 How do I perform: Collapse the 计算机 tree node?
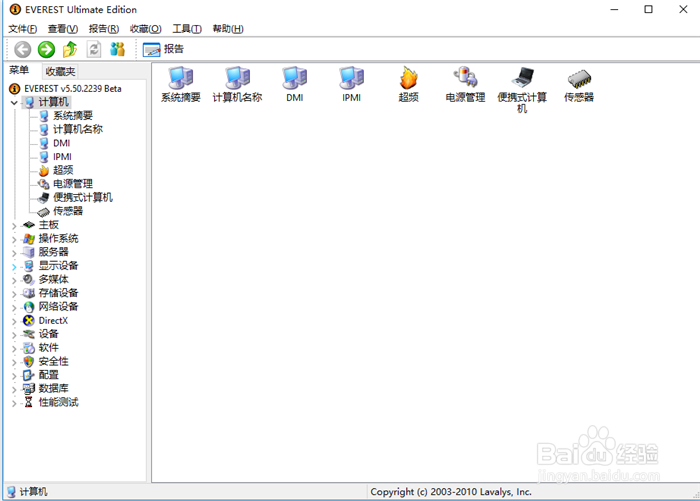(x=14, y=103)
